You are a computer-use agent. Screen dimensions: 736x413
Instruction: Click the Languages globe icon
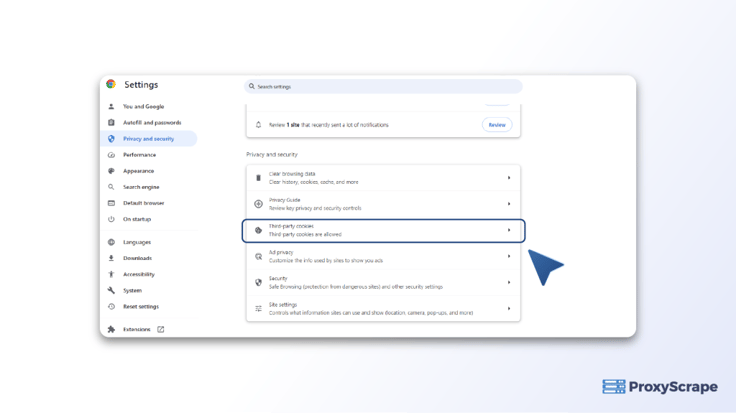111,242
